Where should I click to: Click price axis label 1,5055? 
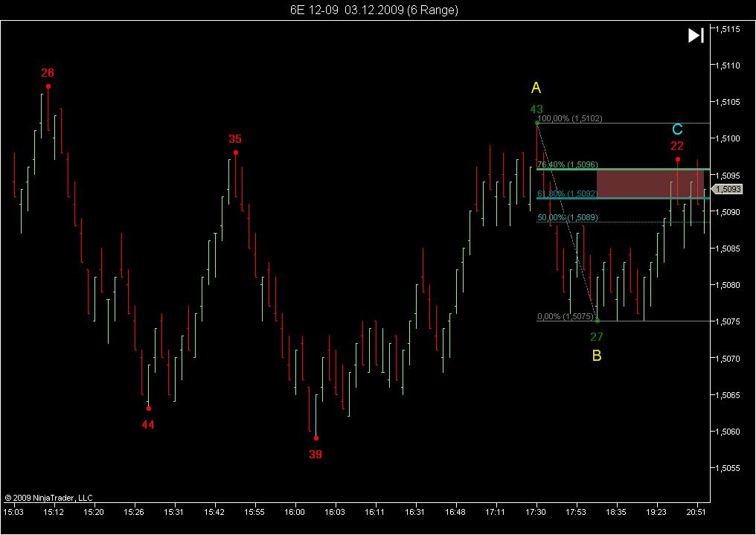[x=728, y=468]
